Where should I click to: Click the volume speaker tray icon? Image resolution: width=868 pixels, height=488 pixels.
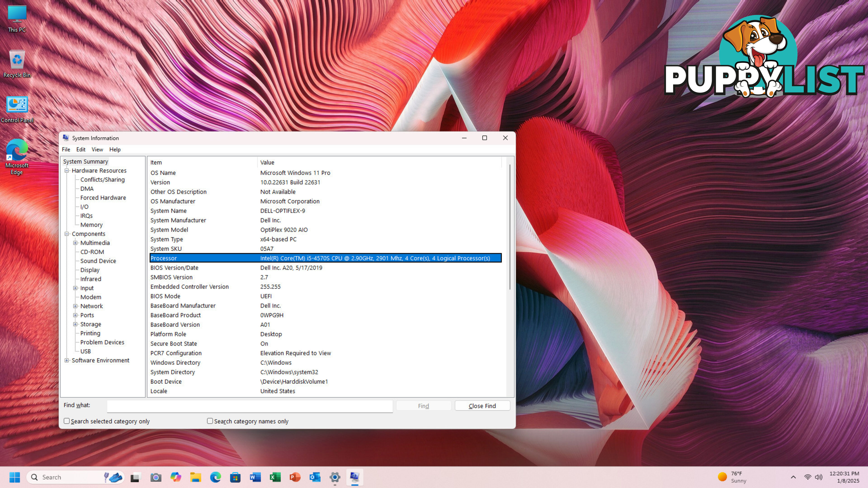click(x=818, y=477)
